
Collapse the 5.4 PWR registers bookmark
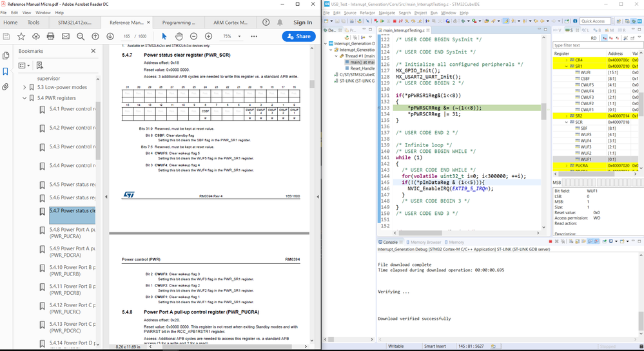pyautogui.click(x=24, y=98)
